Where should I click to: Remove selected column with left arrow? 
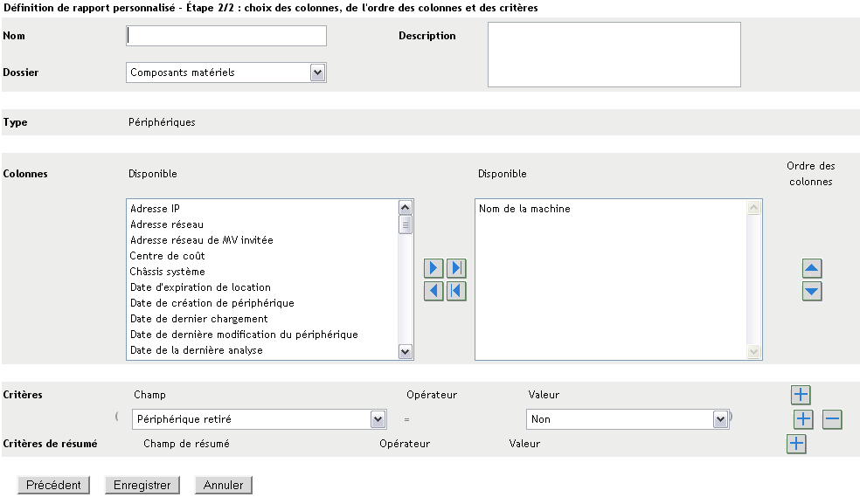click(433, 291)
